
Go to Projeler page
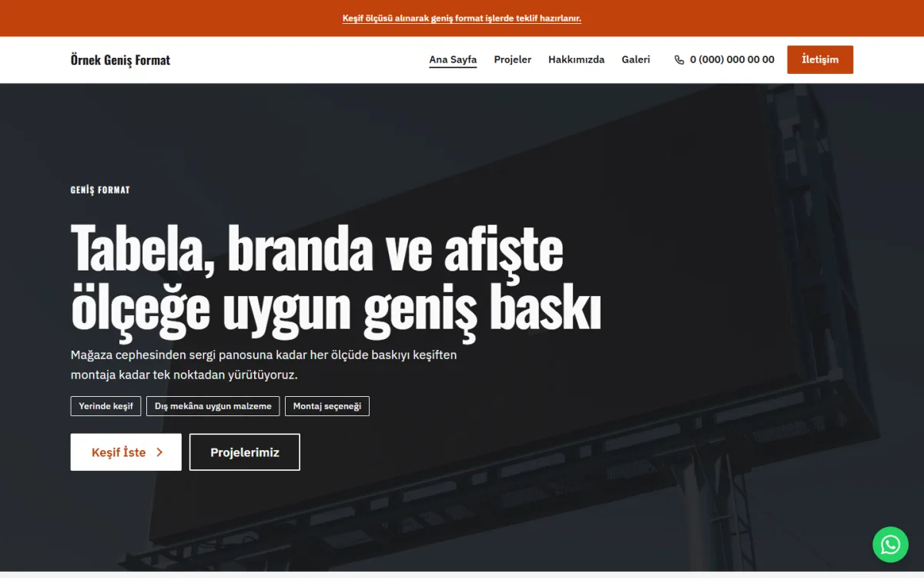pyautogui.click(x=513, y=59)
